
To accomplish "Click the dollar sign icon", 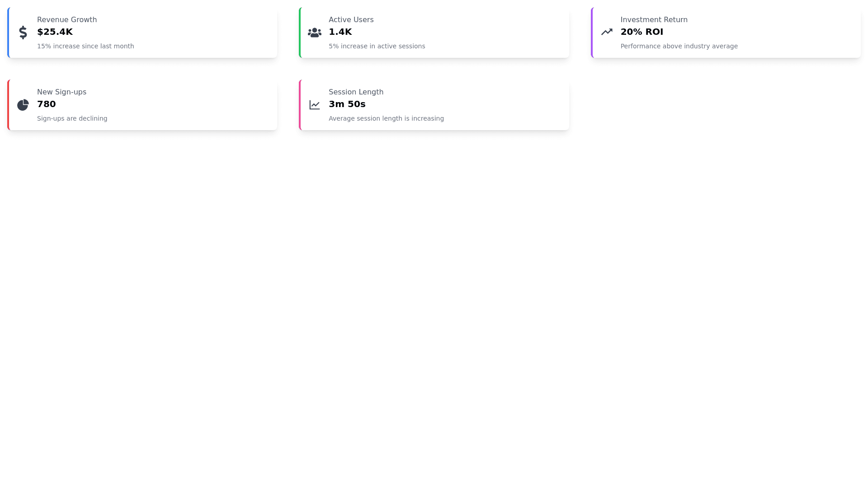I will [x=23, y=33].
